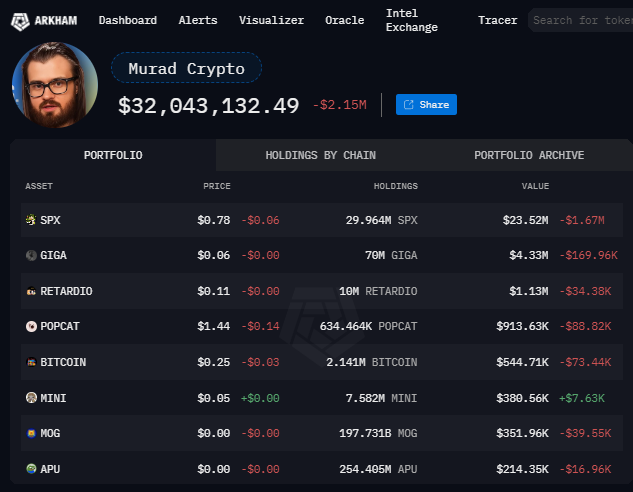Click the -$1.67M SPX value change
The width and height of the screenshot is (633, 492).
click(x=582, y=220)
